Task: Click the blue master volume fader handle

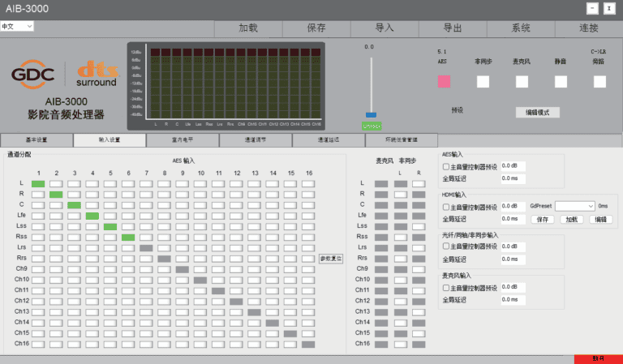Action: (371, 115)
